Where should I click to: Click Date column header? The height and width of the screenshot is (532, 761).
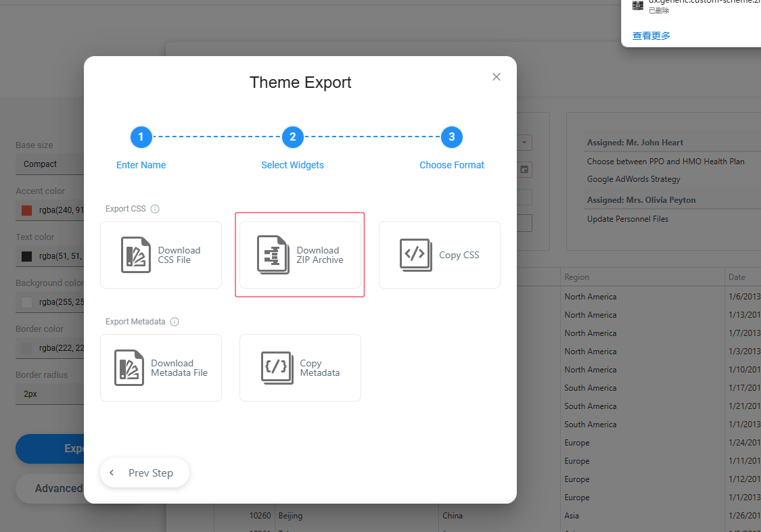click(x=736, y=277)
